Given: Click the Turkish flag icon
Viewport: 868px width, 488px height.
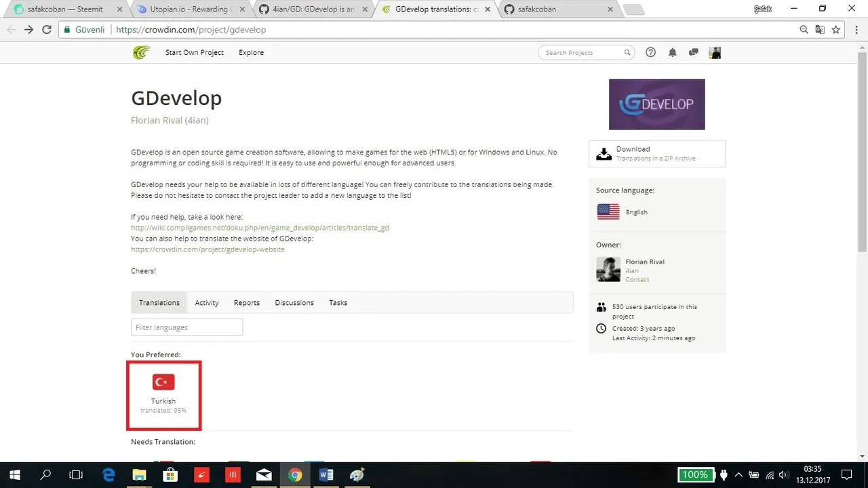Looking at the screenshot, I should (163, 382).
